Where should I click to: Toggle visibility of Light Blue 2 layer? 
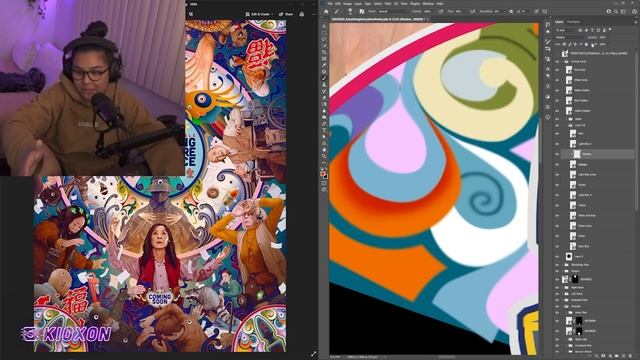pos(557,195)
